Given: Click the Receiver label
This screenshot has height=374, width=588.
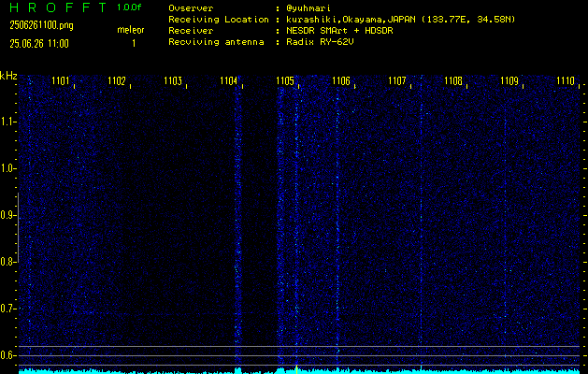Looking at the screenshot, I should 191,31.
